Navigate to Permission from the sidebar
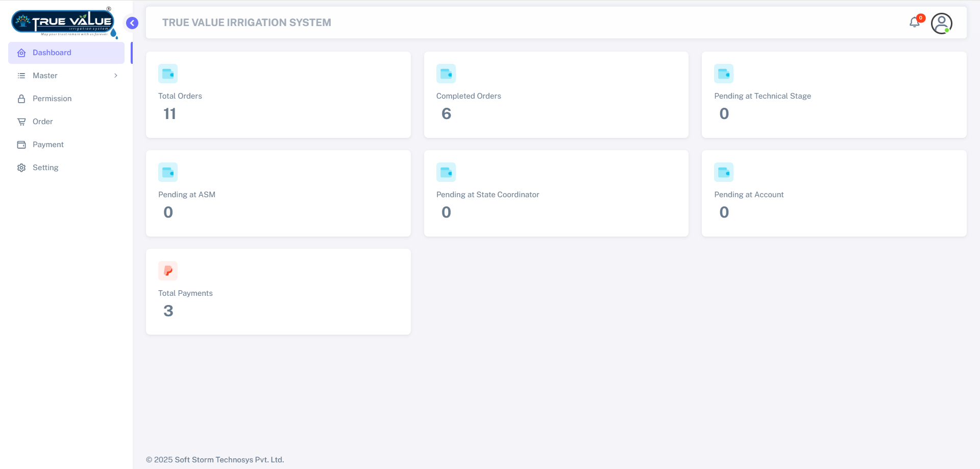 point(52,98)
